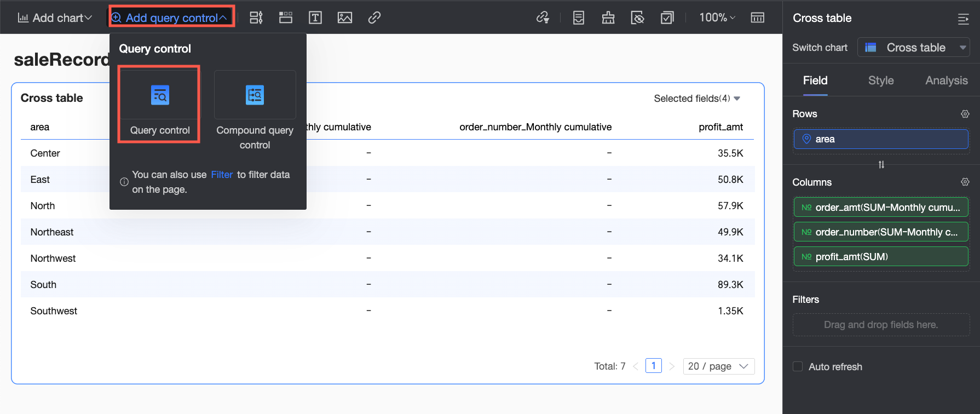Expand the Selected fields(4) dropdown
The image size is (980, 414).
tap(697, 99)
